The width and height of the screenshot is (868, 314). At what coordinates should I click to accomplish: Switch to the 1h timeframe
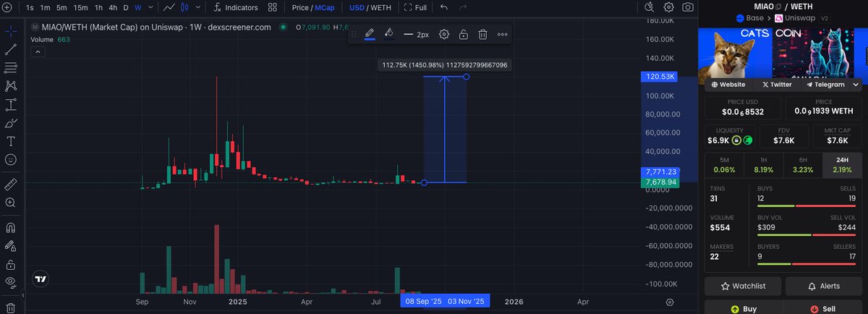pyautogui.click(x=99, y=7)
